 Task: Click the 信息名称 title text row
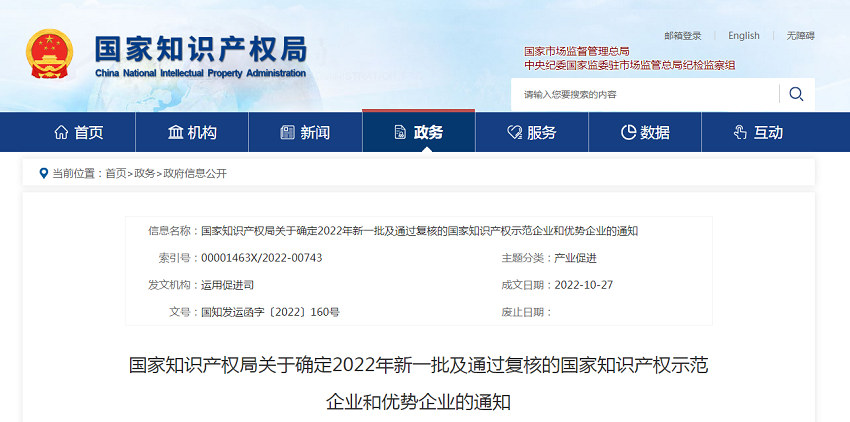tap(420, 231)
